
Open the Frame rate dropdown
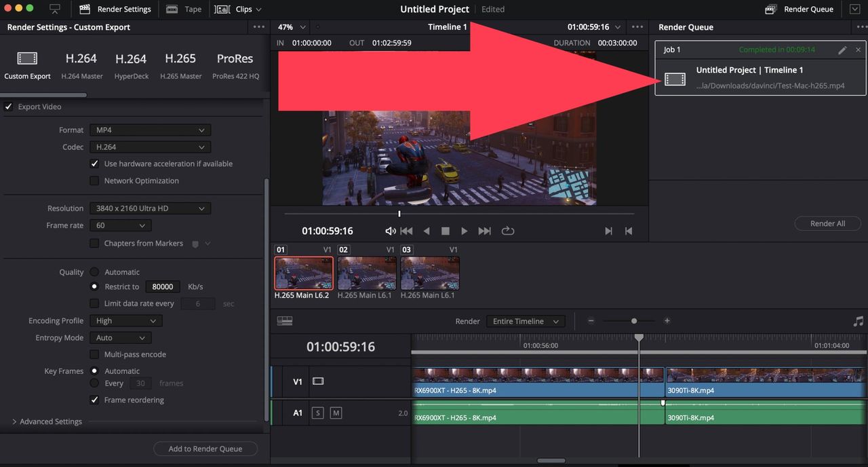121,225
